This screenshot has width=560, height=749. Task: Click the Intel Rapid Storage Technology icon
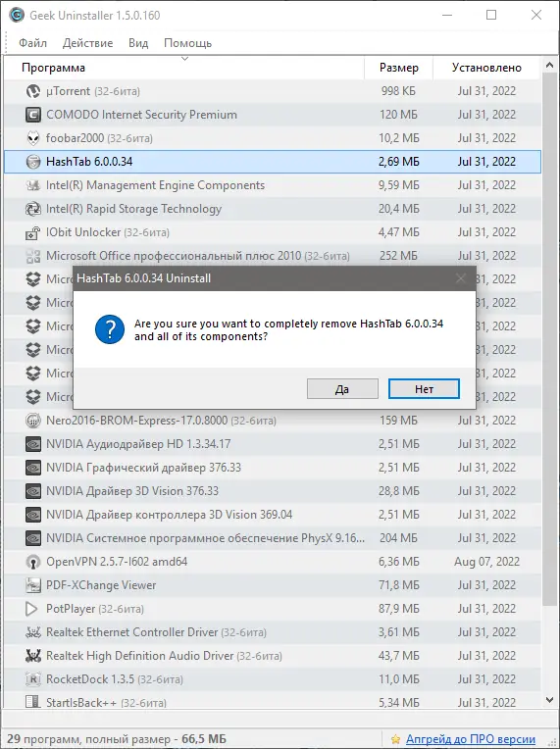coord(33,209)
